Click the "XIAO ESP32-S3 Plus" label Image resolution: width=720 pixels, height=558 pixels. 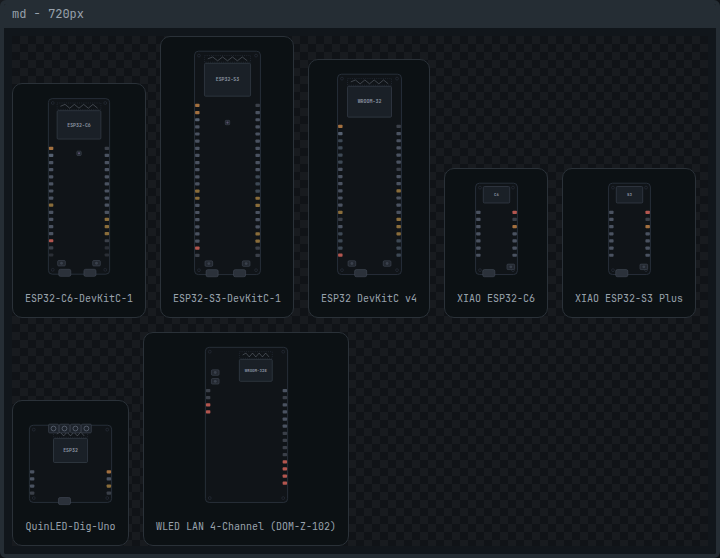coord(629,299)
